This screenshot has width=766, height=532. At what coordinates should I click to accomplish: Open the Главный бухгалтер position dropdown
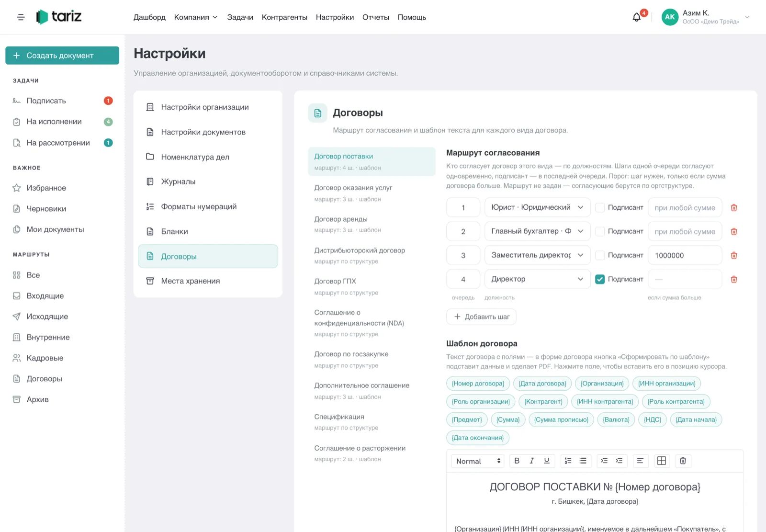(537, 231)
